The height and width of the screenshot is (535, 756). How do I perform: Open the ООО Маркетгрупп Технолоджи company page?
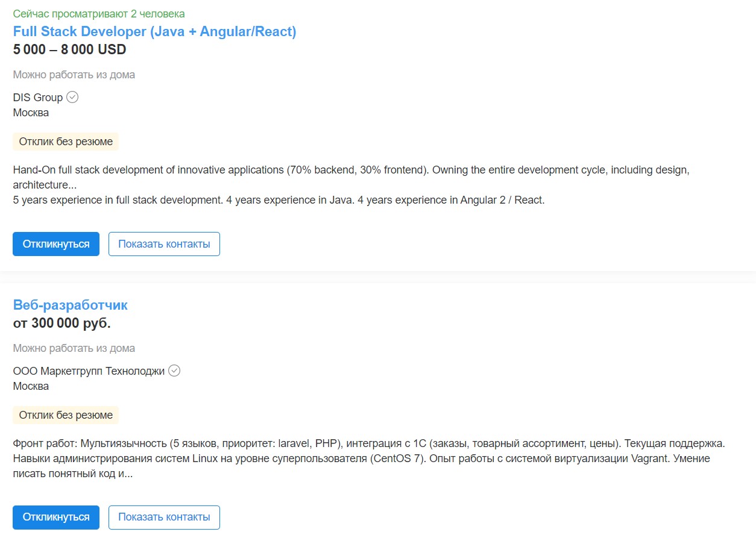point(89,371)
